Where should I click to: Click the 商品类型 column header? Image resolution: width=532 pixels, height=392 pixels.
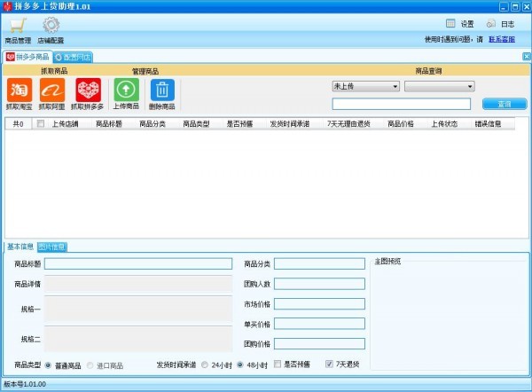tap(196, 124)
